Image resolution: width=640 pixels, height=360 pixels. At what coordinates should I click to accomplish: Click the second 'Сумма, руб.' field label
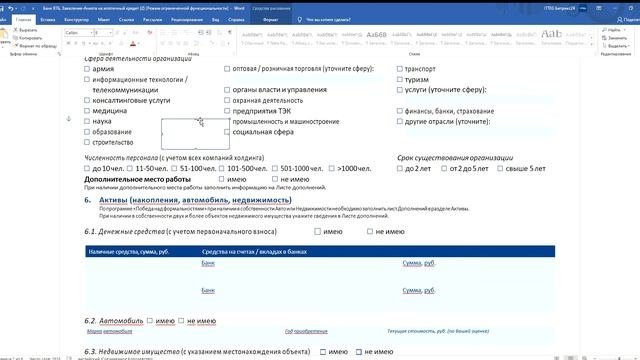[419, 290]
